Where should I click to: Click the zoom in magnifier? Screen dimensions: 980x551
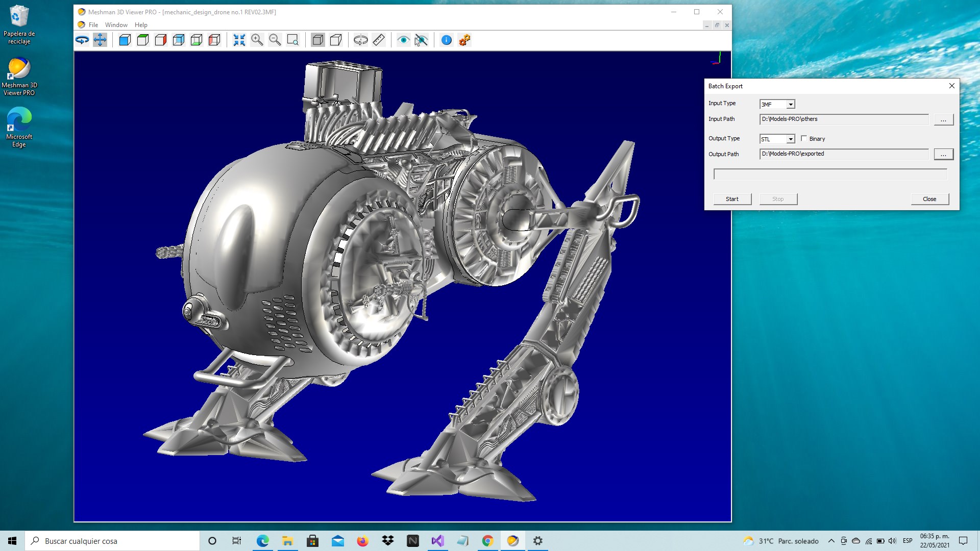click(257, 40)
